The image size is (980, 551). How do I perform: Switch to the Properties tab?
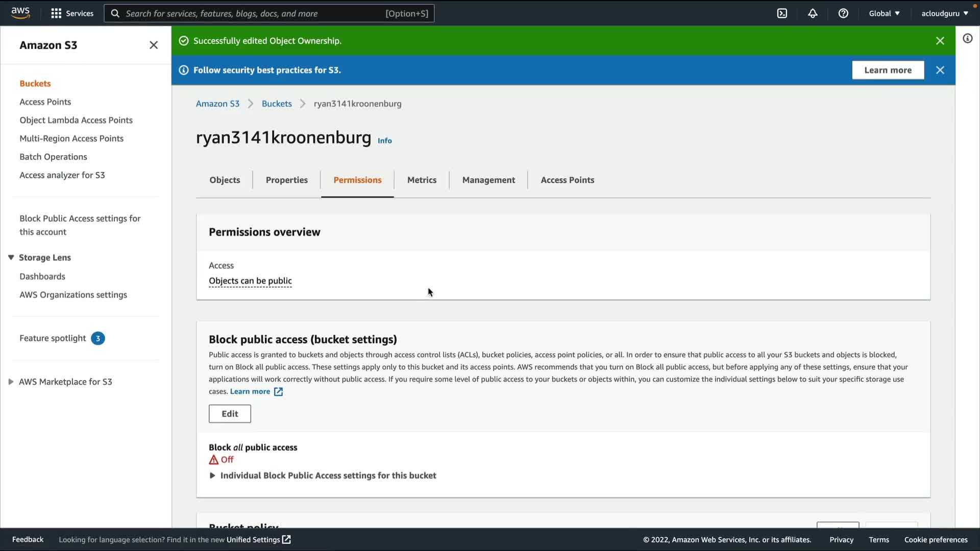[286, 180]
